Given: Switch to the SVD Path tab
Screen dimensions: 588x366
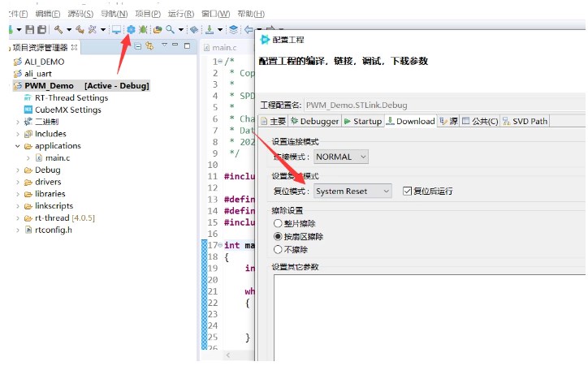Looking at the screenshot, I should pos(525,121).
